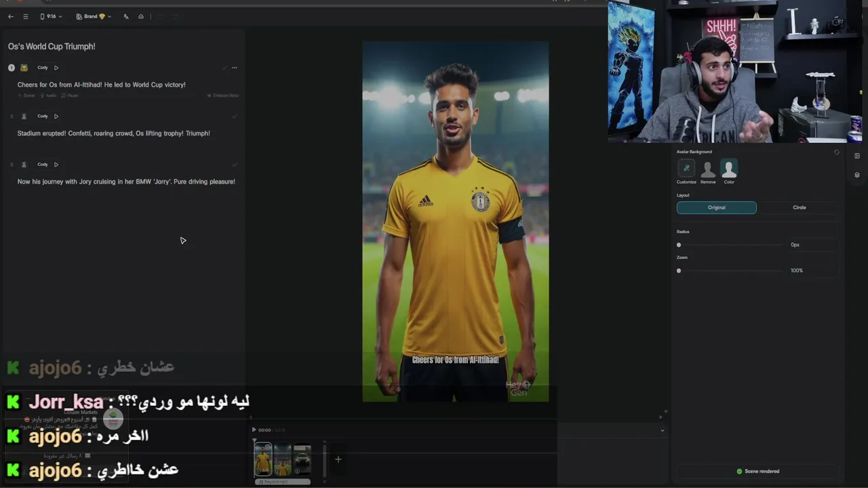The image size is (868, 488).
Task: Click the Radius slider handle
Action: 679,245
